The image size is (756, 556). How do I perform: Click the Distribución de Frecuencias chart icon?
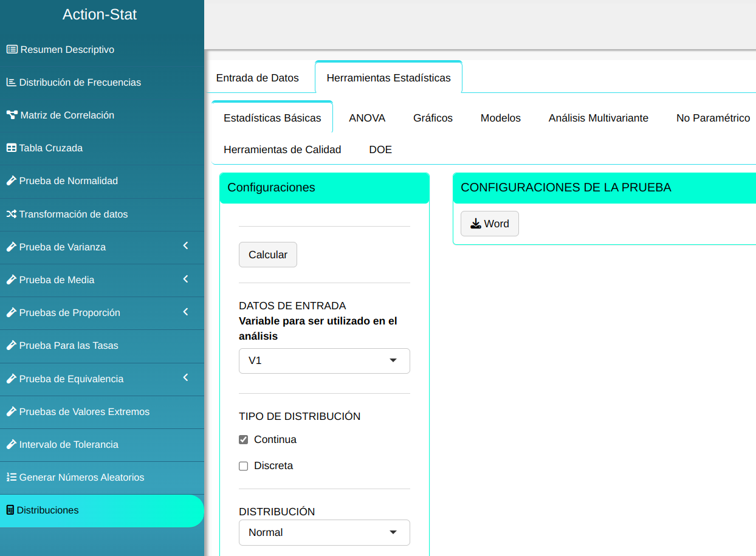click(x=11, y=82)
